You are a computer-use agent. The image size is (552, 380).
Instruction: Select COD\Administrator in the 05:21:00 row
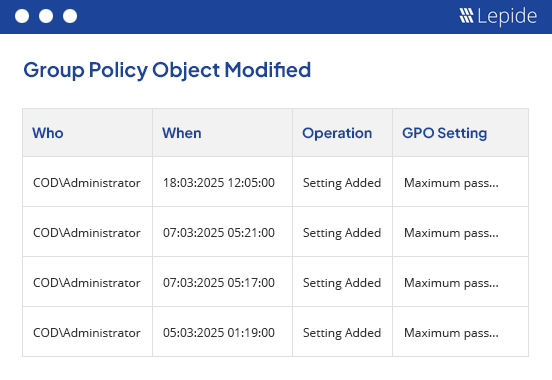pos(87,233)
